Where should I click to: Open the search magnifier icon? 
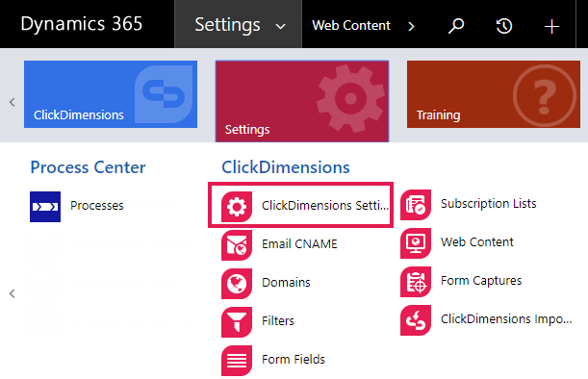point(456,26)
